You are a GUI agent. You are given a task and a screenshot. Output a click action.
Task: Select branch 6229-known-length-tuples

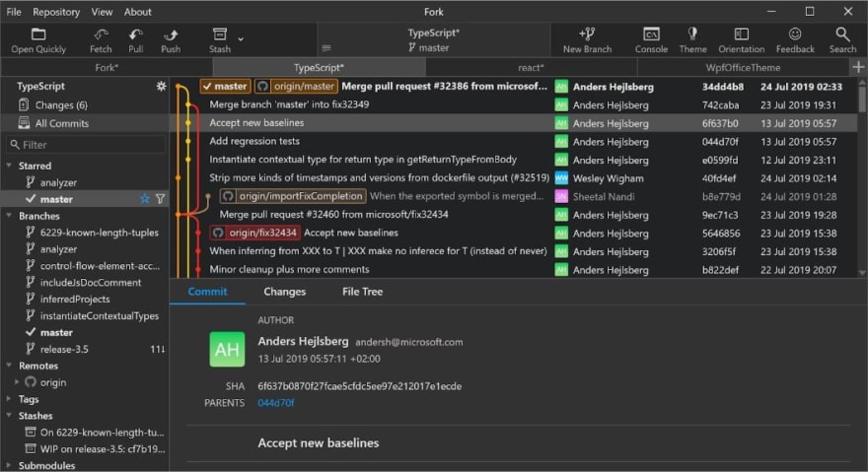pyautogui.click(x=85, y=233)
